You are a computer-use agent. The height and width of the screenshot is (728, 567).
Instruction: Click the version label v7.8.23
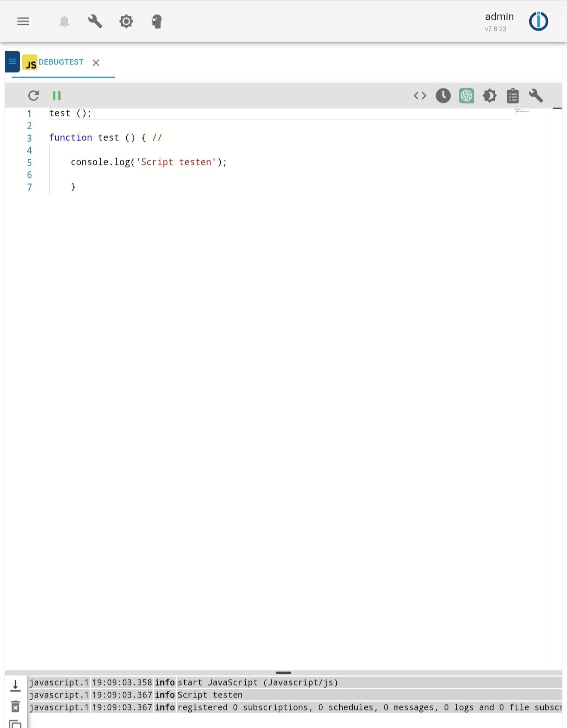[496, 29]
